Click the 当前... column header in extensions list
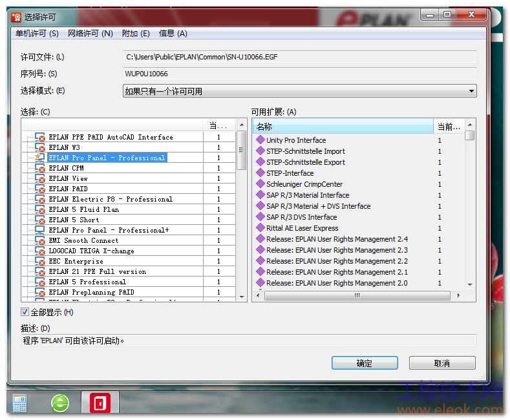510x420 pixels. [x=449, y=127]
